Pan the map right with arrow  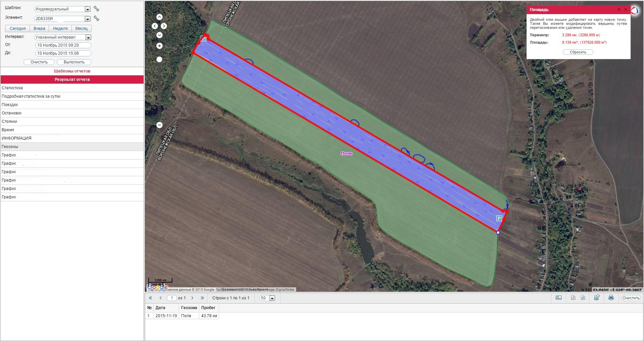tap(164, 26)
